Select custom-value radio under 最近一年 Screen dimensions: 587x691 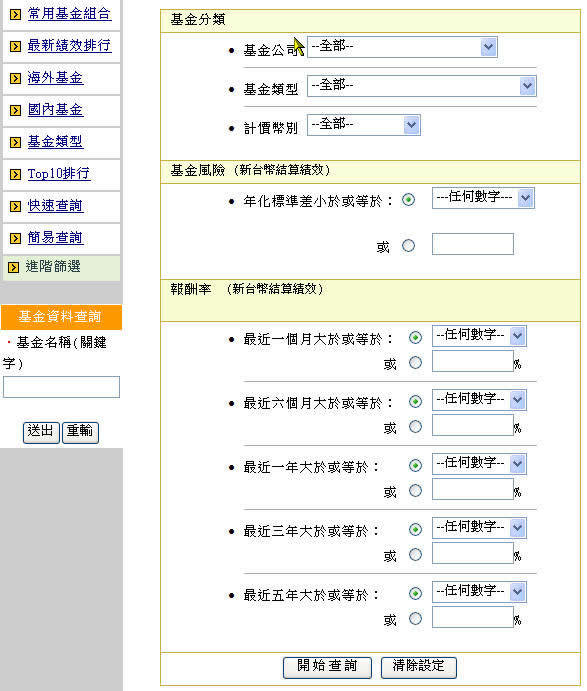pyautogui.click(x=415, y=490)
